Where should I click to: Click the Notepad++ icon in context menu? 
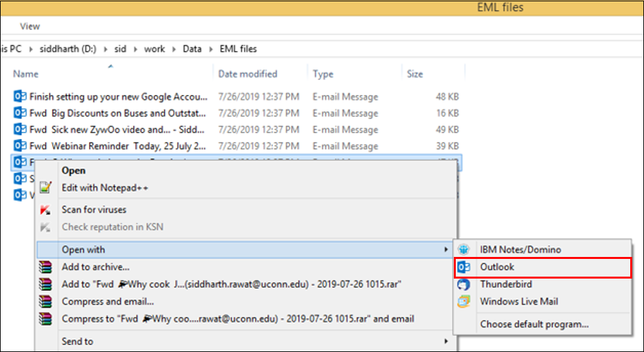[x=46, y=187]
